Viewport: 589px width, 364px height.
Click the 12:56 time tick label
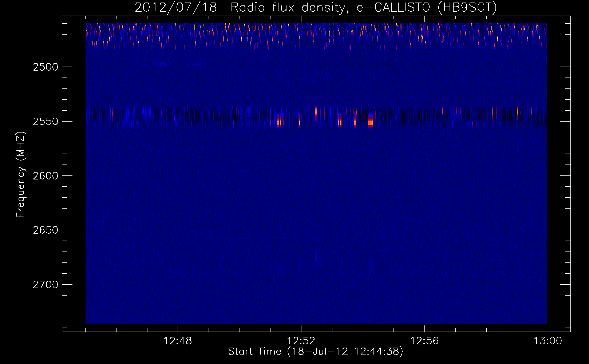[424, 341]
